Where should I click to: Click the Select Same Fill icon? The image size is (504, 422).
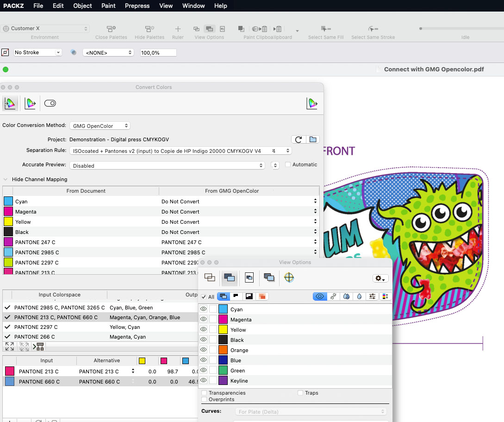(326, 29)
